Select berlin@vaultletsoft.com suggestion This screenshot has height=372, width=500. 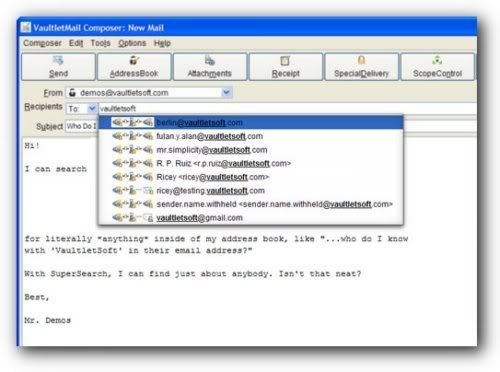click(x=251, y=122)
